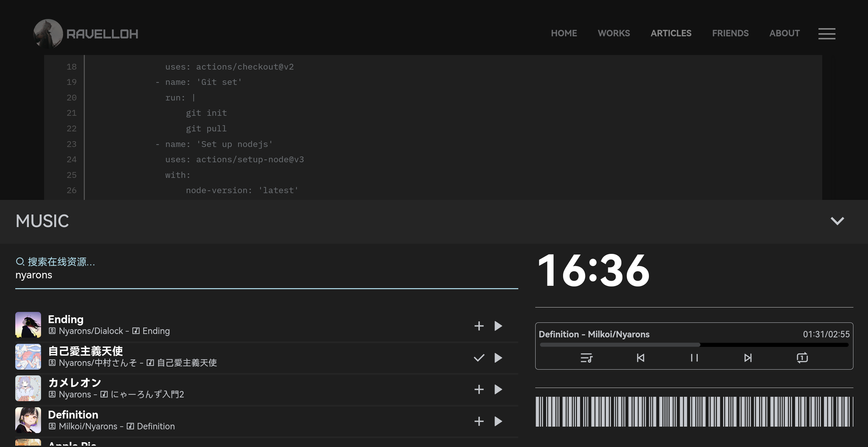Click the MUSIC panel heading
This screenshot has width=868, height=447.
[42, 221]
